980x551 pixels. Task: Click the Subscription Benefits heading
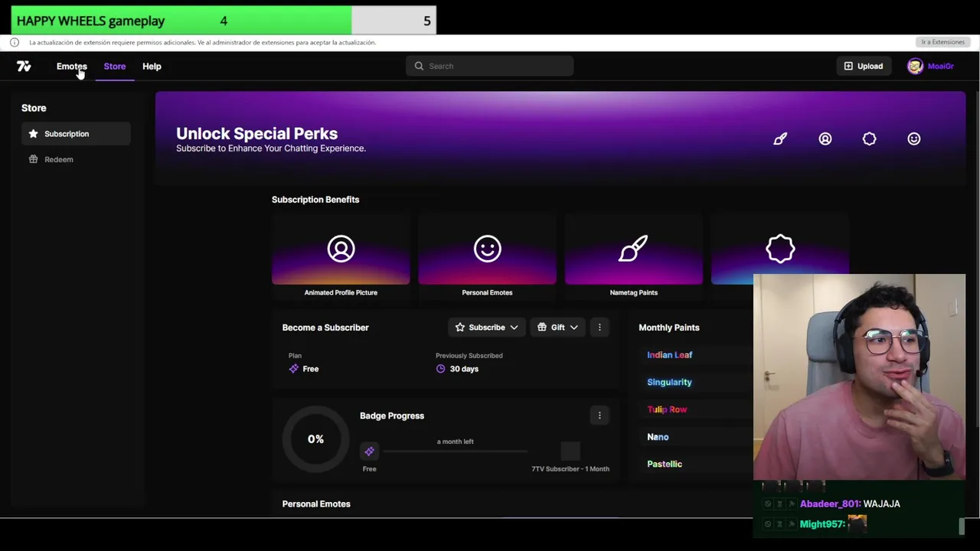click(x=315, y=200)
